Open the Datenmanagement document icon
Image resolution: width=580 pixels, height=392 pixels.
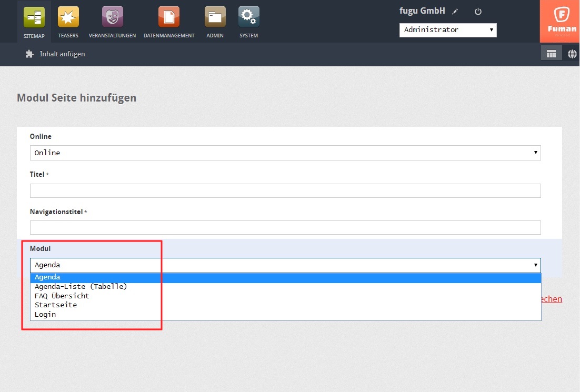pos(168,17)
